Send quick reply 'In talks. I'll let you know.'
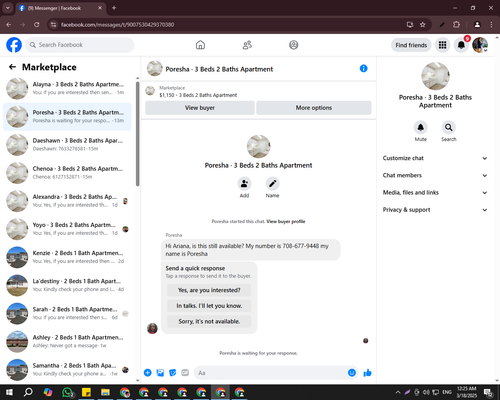Viewport: 500px width, 400px height. 209,306
